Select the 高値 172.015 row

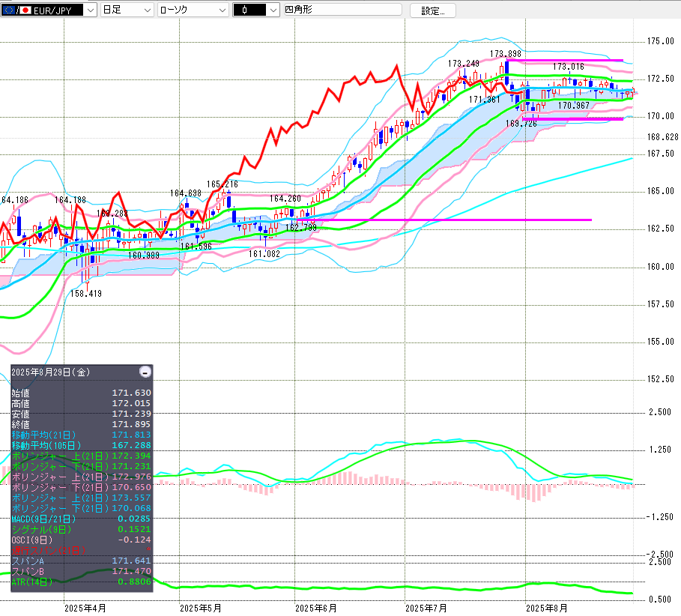point(82,403)
